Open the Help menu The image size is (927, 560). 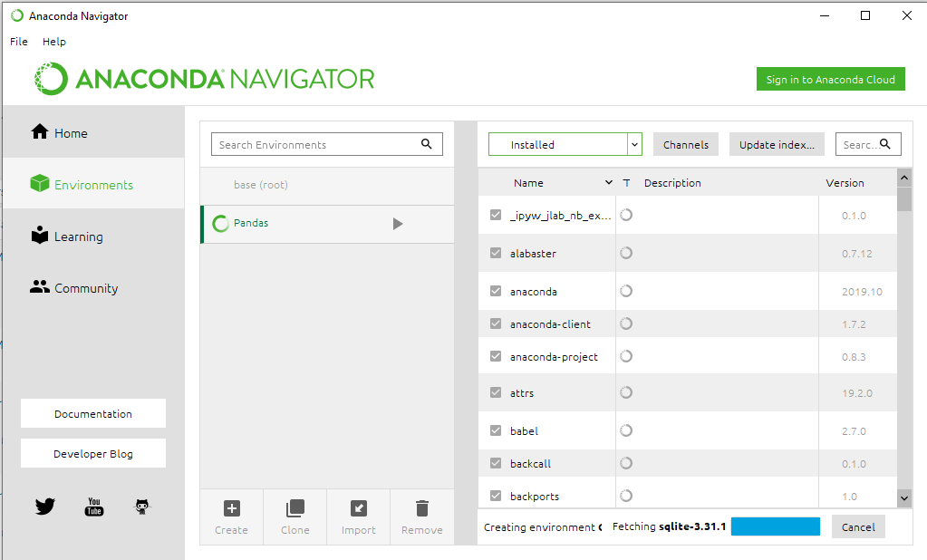coord(54,42)
